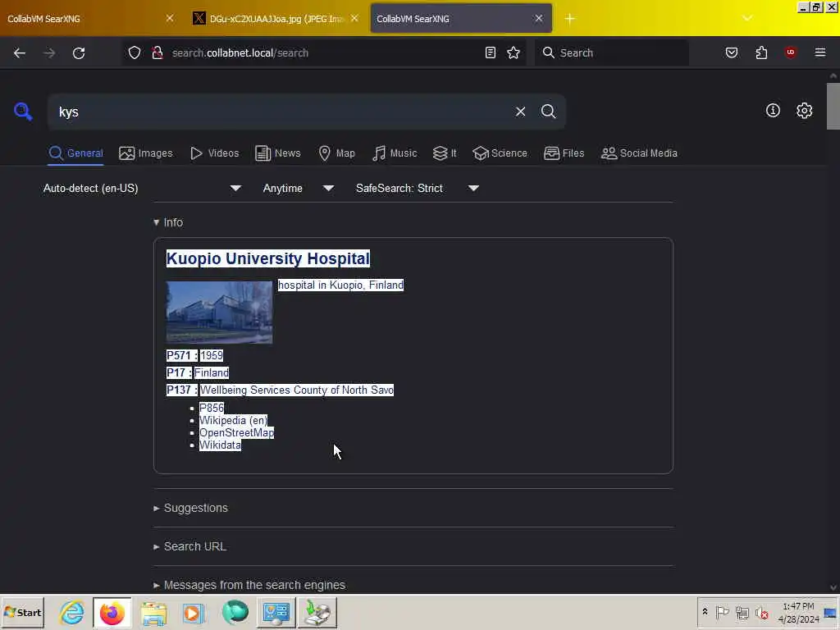Open a new browser tab
The height and width of the screenshot is (630, 840).
[569, 19]
